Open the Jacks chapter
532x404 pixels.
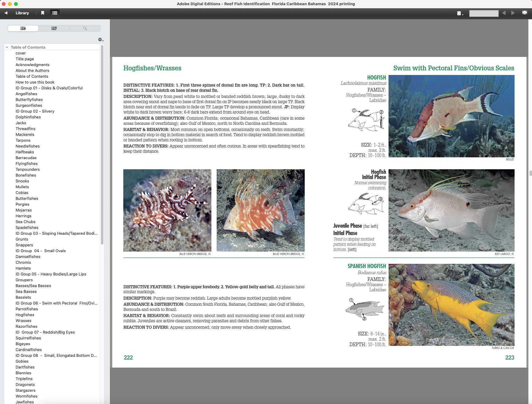tap(21, 123)
